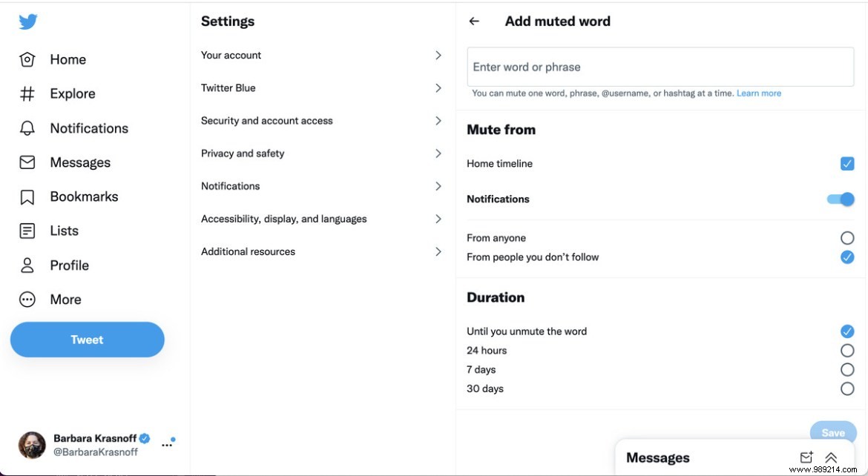Toggle the Notifications mute switch off
868x476 pixels.
pos(840,199)
